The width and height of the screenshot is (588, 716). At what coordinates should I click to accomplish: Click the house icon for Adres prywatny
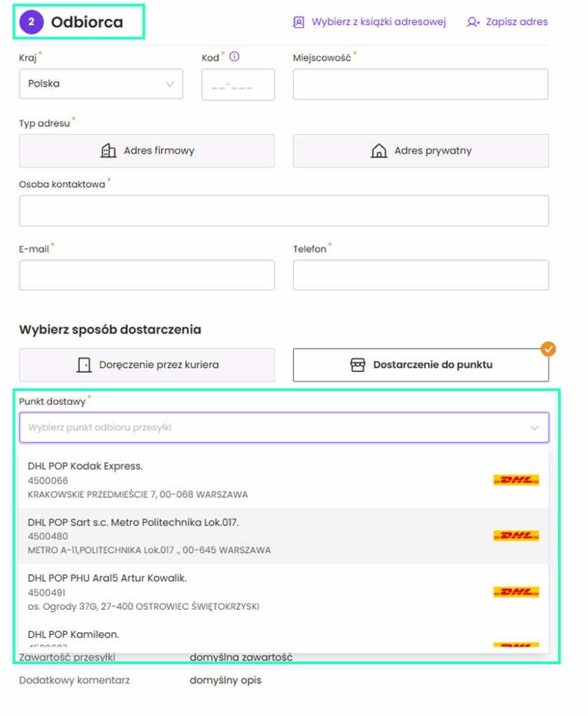(x=378, y=150)
